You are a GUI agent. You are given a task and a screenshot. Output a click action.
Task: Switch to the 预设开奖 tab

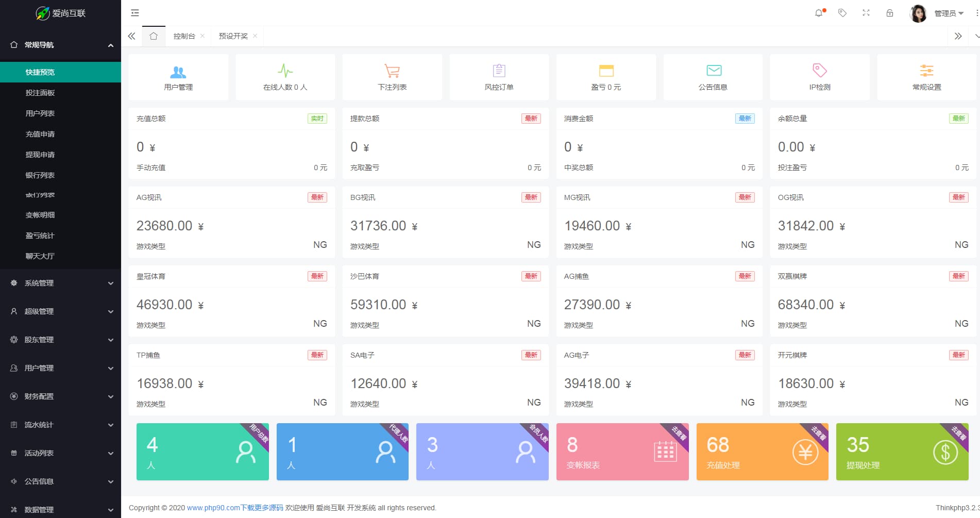coord(233,36)
